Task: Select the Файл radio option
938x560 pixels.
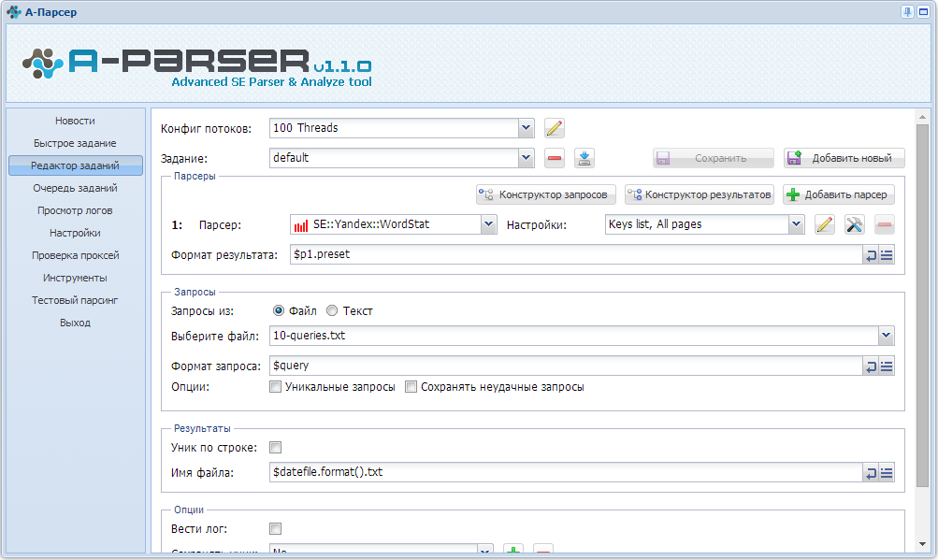Action: [278, 310]
